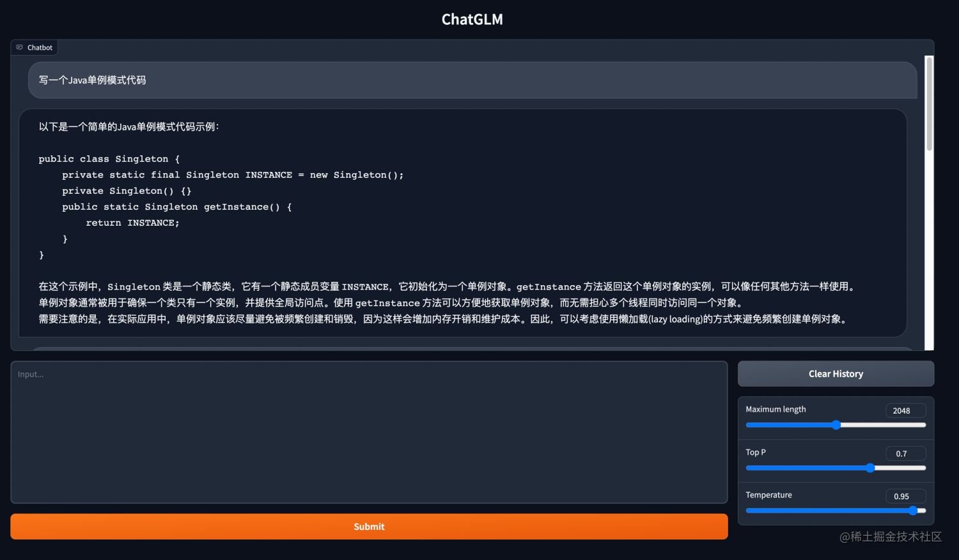959x560 pixels.
Task: Click the speech bubble icon on the Chatbot tab
Action: tap(18, 47)
